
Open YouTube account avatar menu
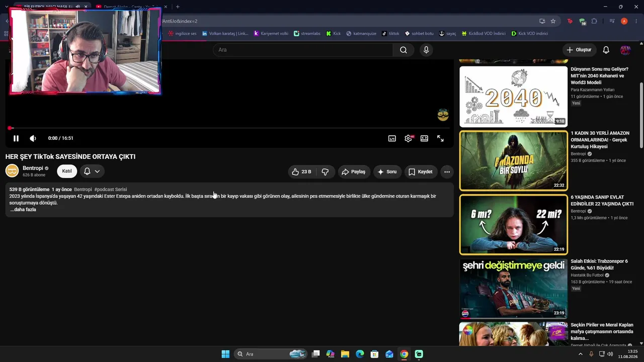pos(625,50)
